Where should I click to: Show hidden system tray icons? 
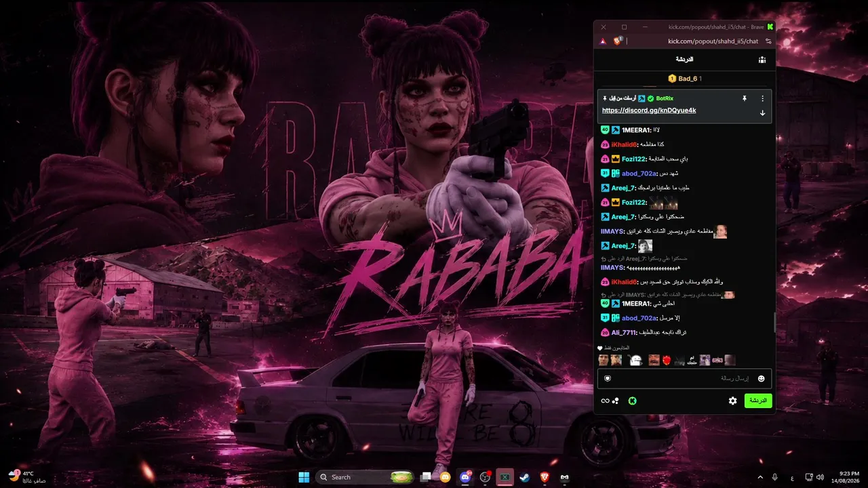tap(760, 477)
